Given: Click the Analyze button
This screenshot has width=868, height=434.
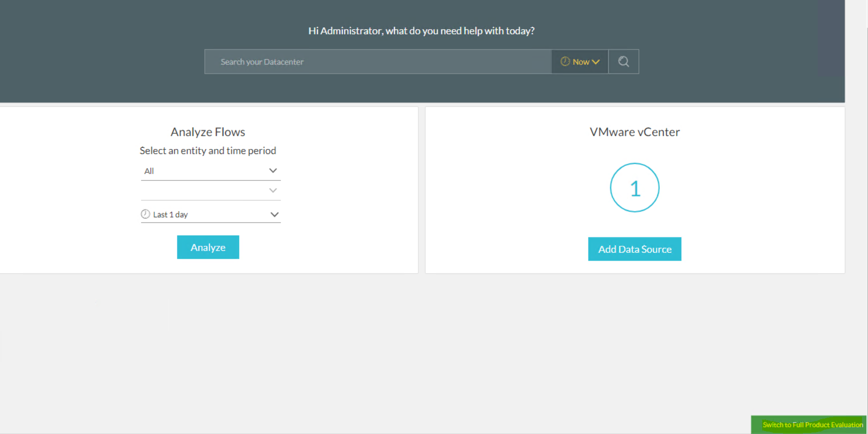Looking at the screenshot, I should 208,247.
